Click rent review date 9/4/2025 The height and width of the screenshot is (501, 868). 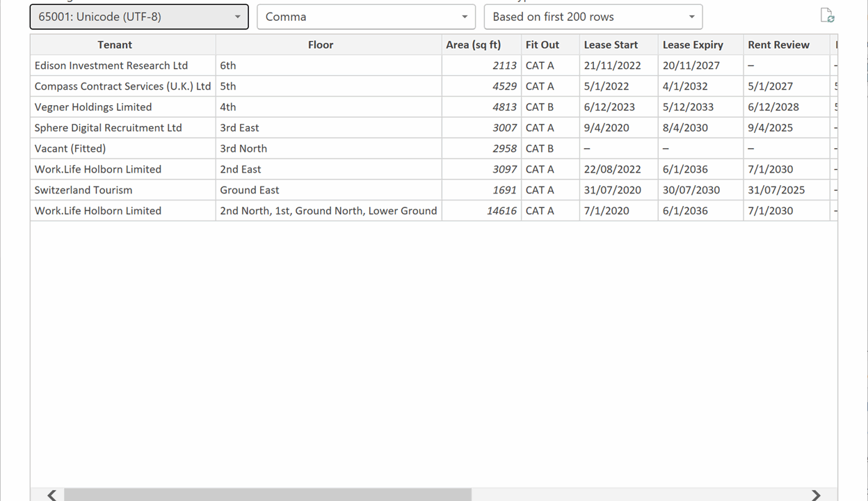[786, 128]
